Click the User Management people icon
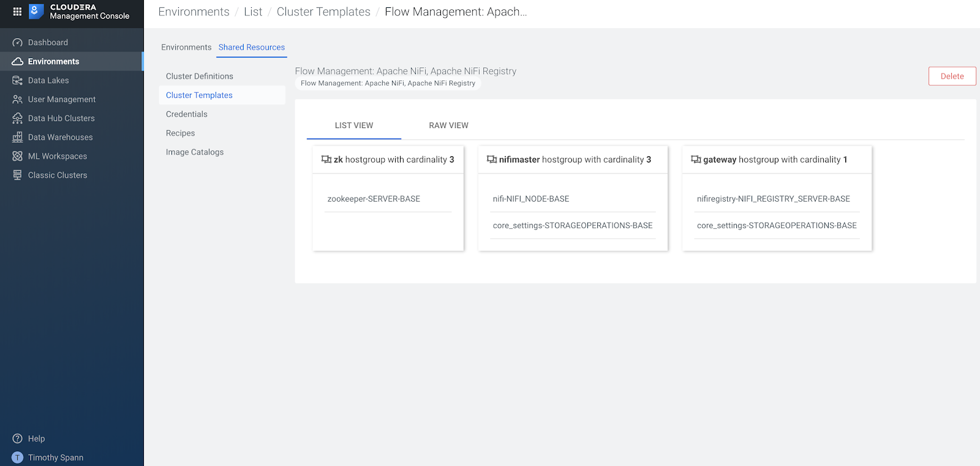 click(x=17, y=99)
